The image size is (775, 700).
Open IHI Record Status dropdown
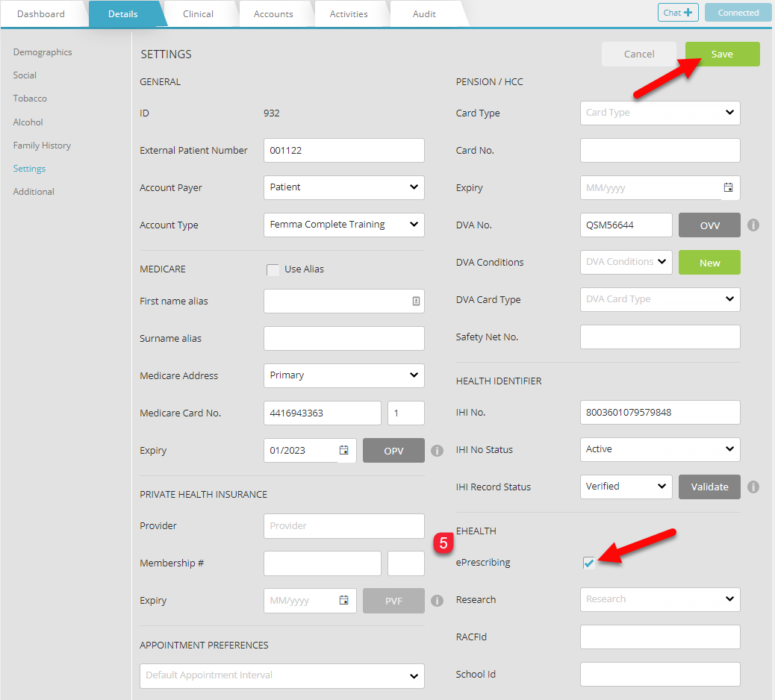(x=626, y=487)
